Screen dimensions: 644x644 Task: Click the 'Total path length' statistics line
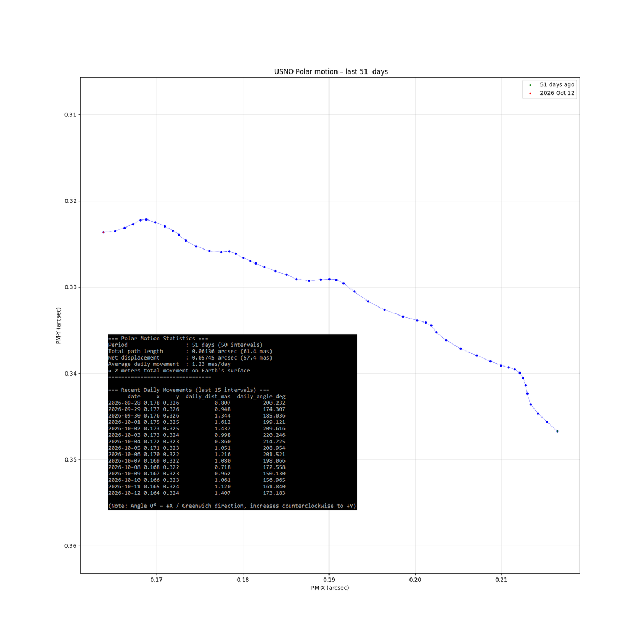pyautogui.click(x=191, y=352)
